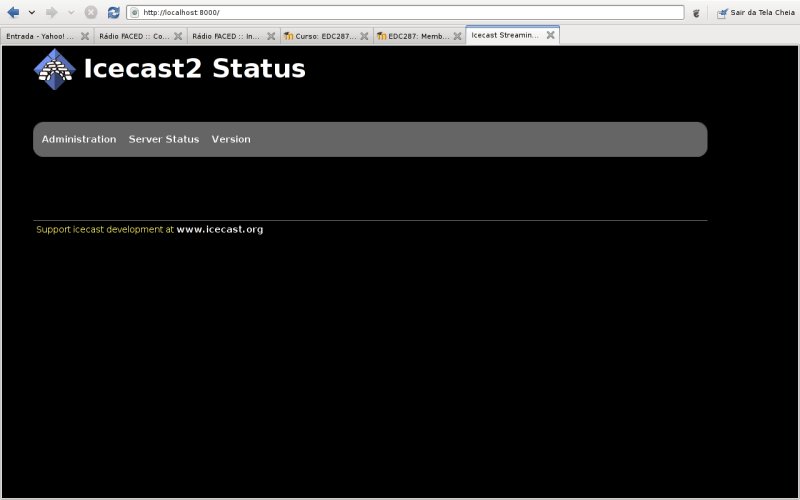The width and height of the screenshot is (800, 500).
Task: Open the forward history dropdown arrow
Action: tap(70, 12)
